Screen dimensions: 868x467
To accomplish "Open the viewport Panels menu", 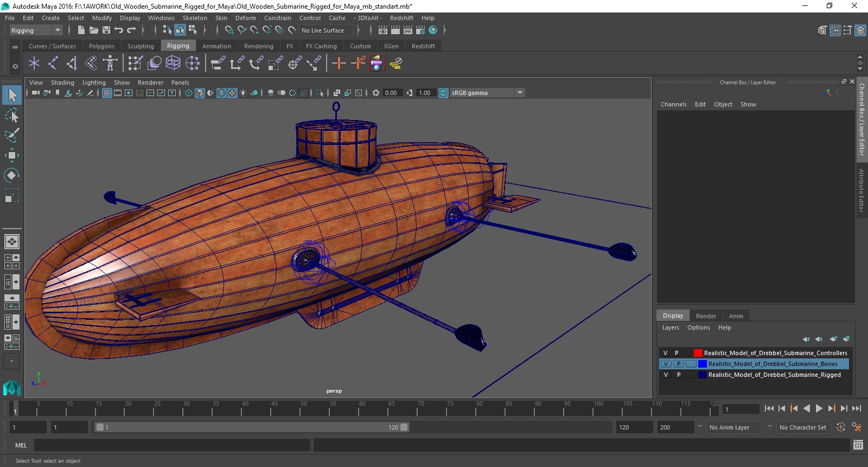I will (x=180, y=83).
